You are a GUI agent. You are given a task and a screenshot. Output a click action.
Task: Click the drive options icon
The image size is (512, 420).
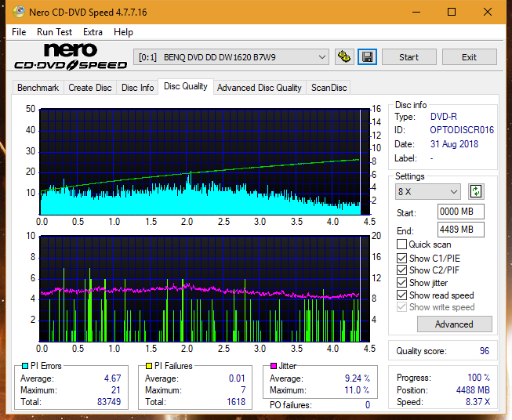pyautogui.click(x=344, y=57)
